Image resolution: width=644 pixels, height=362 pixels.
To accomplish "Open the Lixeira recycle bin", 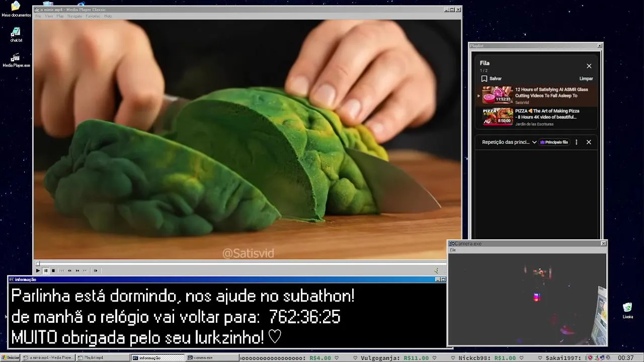I will (627, 310).
